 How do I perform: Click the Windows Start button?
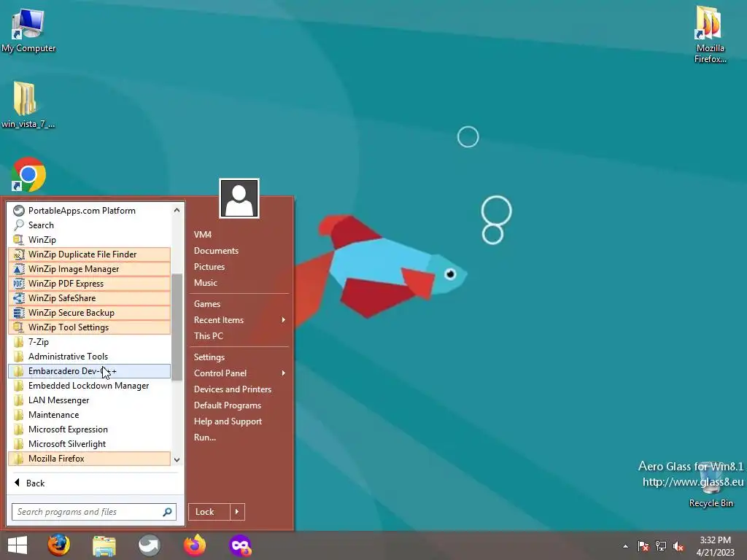pyautogui.click(x=18, y=545)
